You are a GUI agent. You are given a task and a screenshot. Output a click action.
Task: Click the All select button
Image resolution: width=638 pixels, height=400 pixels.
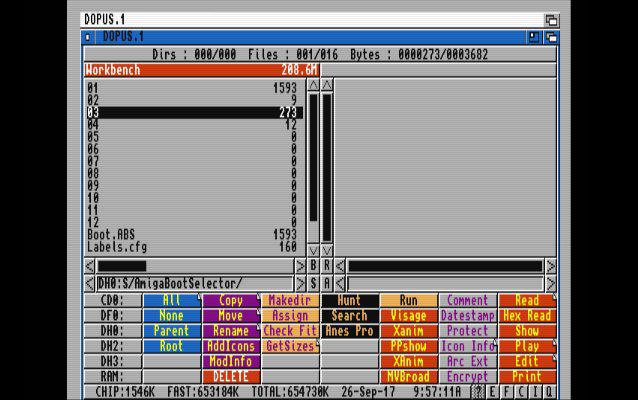pos(172,300)
